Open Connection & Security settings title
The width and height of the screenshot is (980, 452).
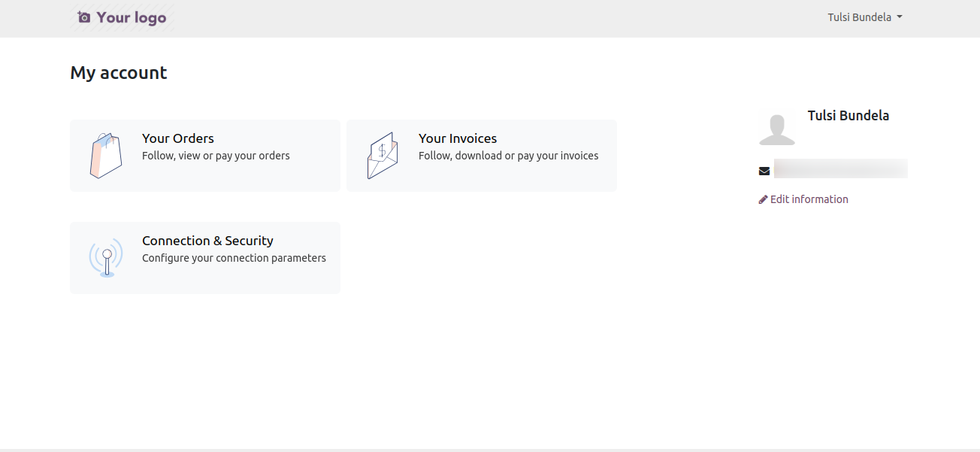(207, 241)
